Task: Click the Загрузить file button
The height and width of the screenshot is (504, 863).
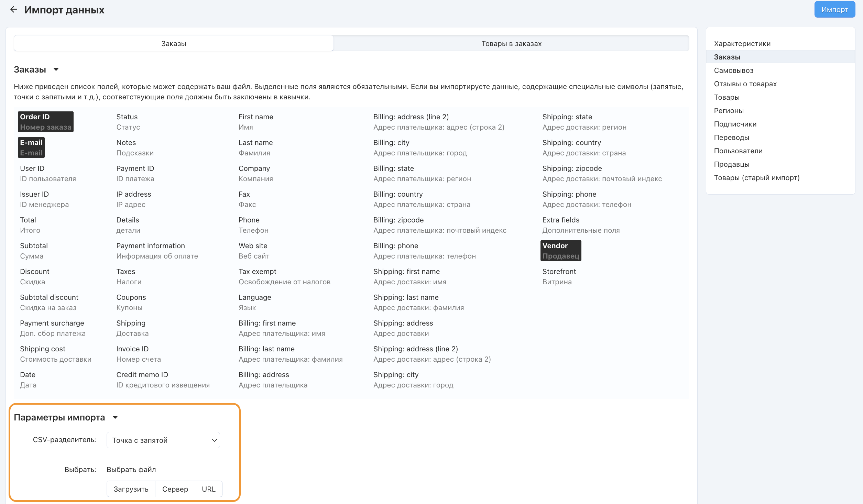Action: (131, 489)
